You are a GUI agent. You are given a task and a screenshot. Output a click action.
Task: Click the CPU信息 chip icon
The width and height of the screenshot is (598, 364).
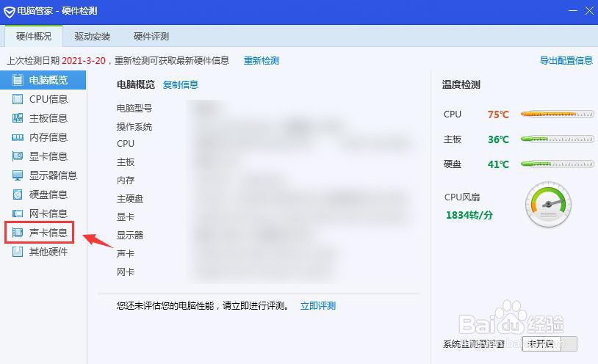[17, 99]
